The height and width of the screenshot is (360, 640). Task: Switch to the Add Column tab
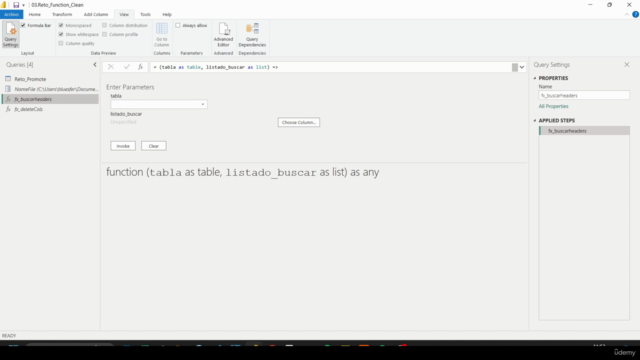click(96, 14)
